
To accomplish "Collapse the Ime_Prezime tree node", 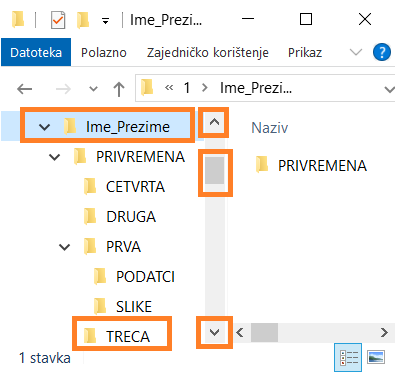I will click(x=44, y=127).
